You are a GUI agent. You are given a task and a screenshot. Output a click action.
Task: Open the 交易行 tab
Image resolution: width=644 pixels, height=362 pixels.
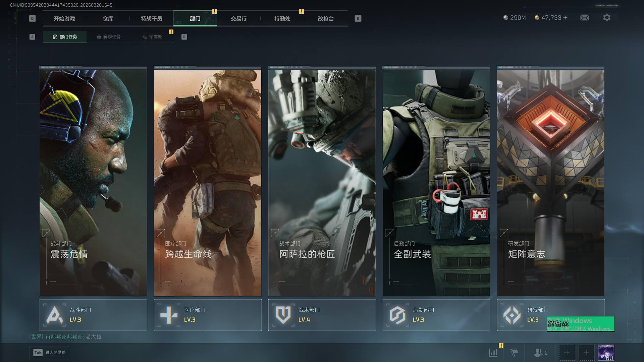click(238, 19)
